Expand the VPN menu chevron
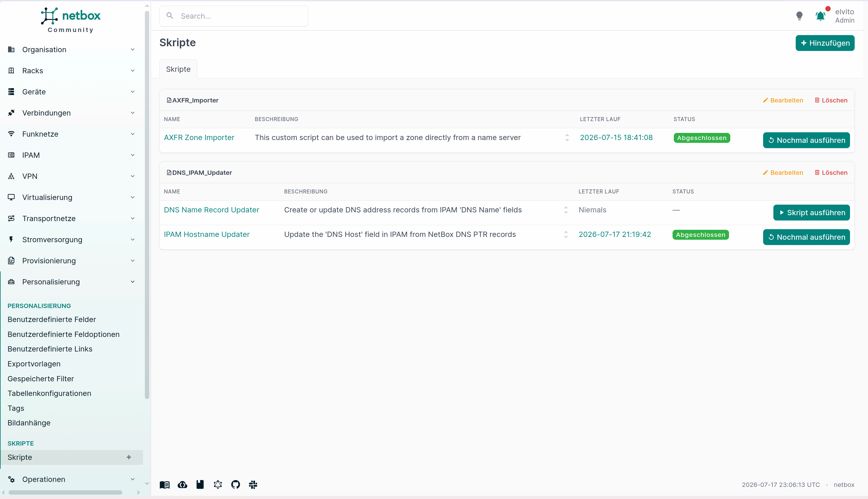 (x=132, y=176)
